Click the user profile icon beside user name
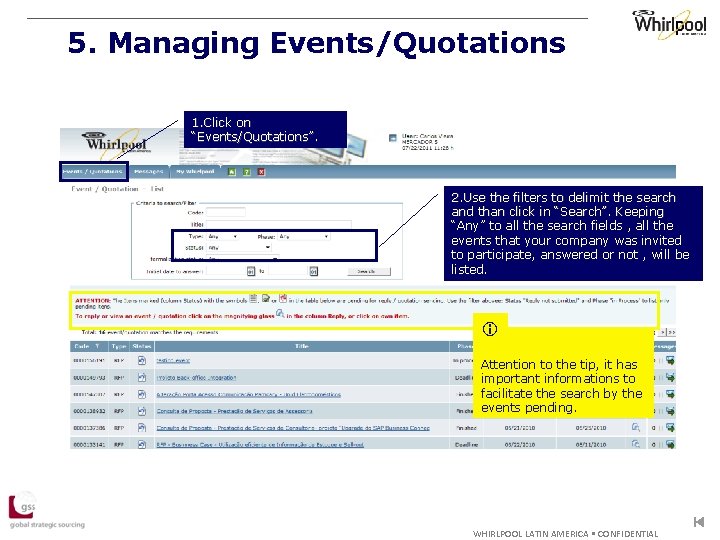The width and height of the screenshot is (720, 540). click(393, 138)
